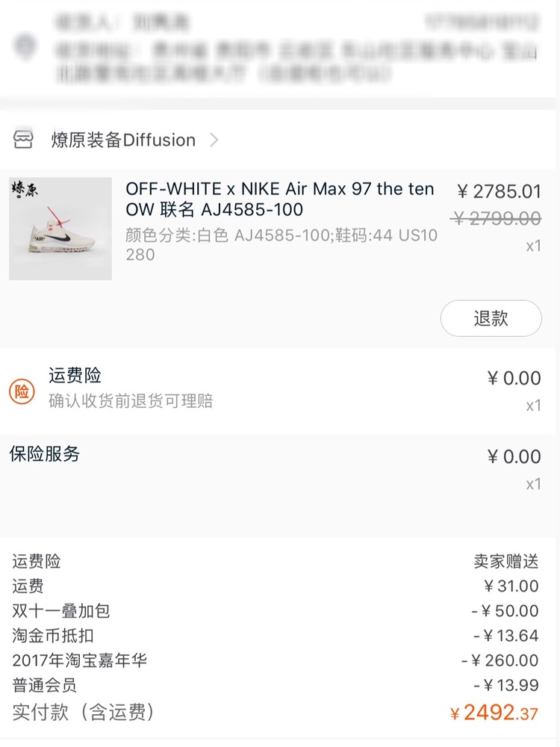Tap the 实付款 total ¥2492.37 amount

click(x=494, y=713)
